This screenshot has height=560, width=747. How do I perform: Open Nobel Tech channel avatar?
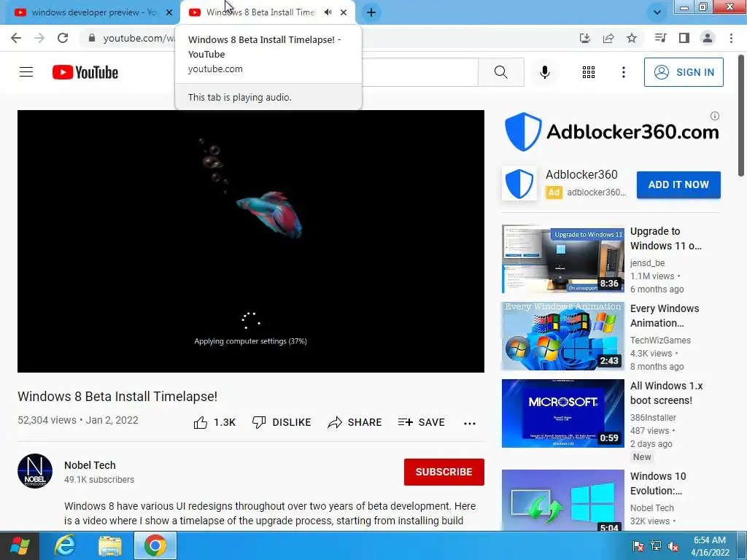coord(35,471)
